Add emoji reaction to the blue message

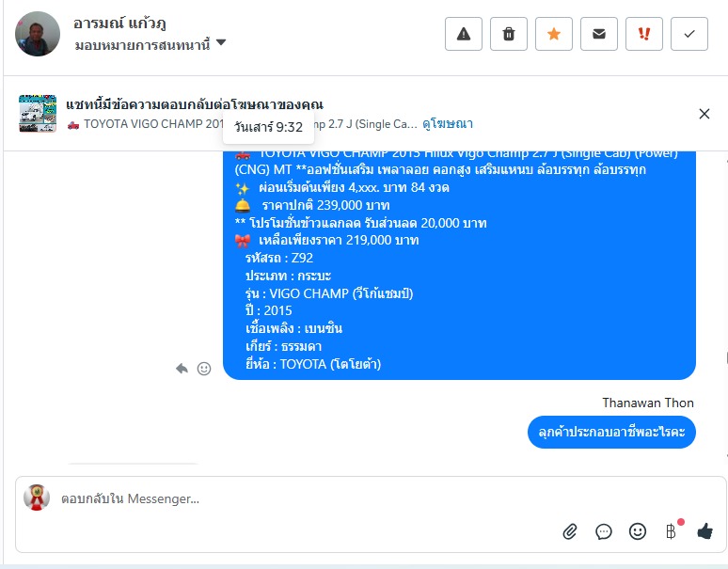(x=204, y=369)
